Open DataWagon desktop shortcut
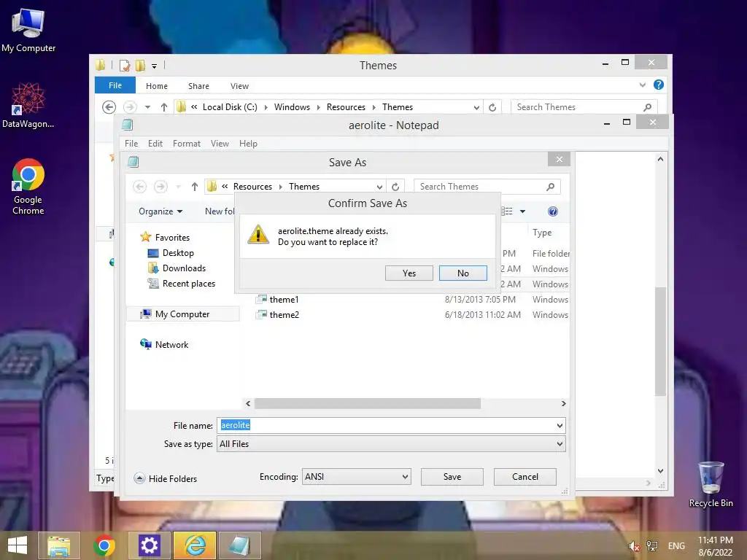 click(x=28, y=105)
